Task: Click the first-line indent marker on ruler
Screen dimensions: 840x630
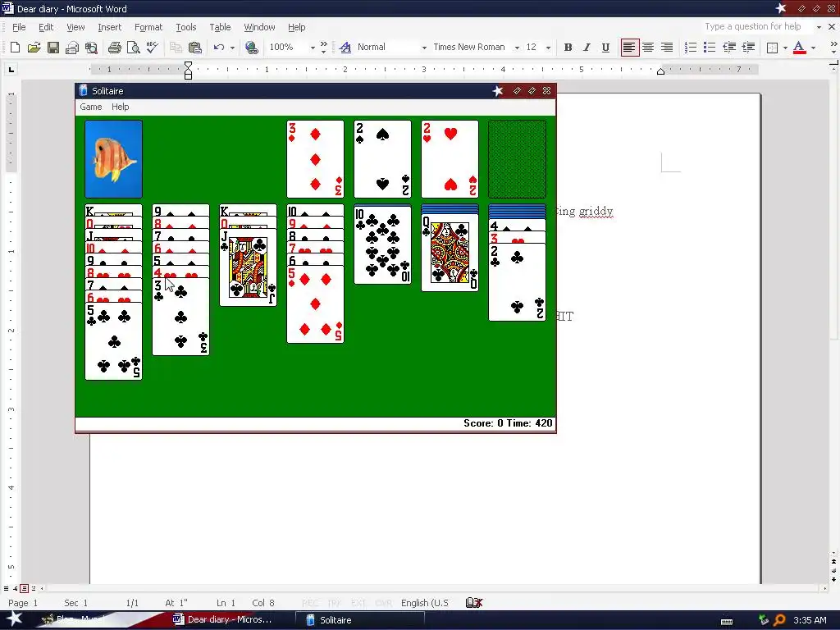Action: pos(188,66)
